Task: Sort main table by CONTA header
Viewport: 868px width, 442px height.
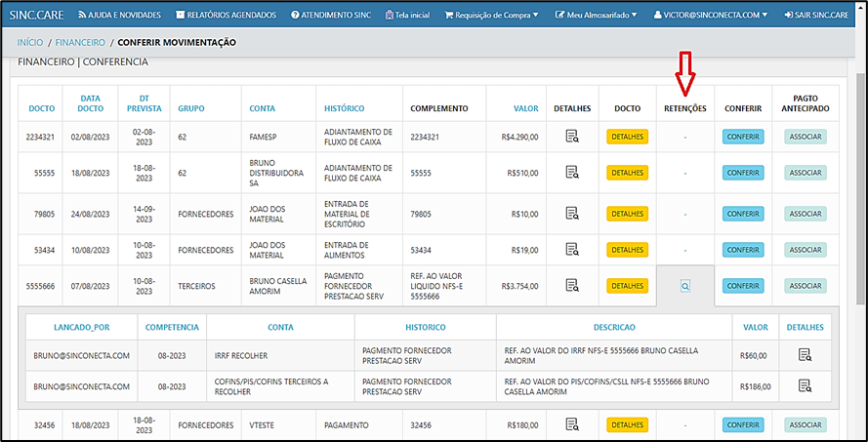Action: tap(262, 108)
